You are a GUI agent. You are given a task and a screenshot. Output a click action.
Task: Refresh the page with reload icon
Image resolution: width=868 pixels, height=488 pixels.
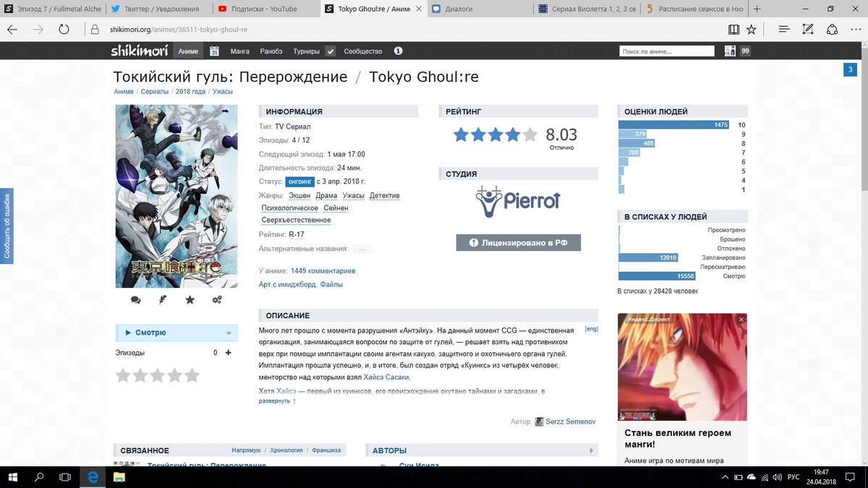pyautogui.click(x=64, y=30)
